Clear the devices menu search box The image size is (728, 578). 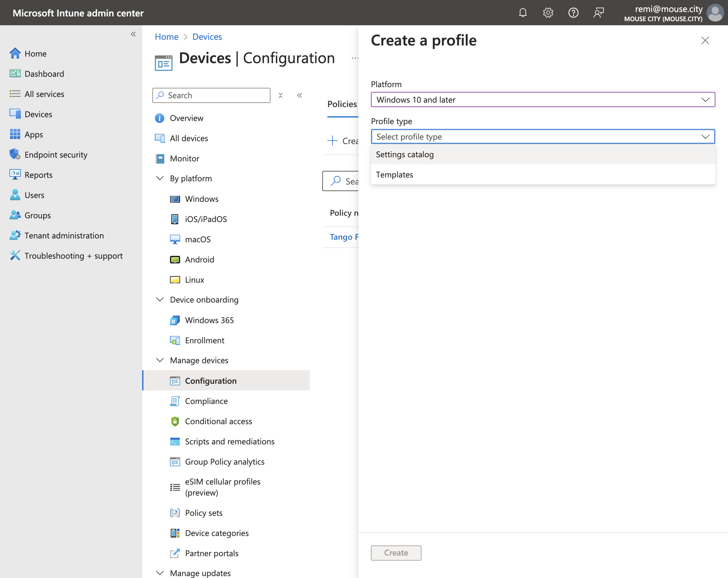280,96
